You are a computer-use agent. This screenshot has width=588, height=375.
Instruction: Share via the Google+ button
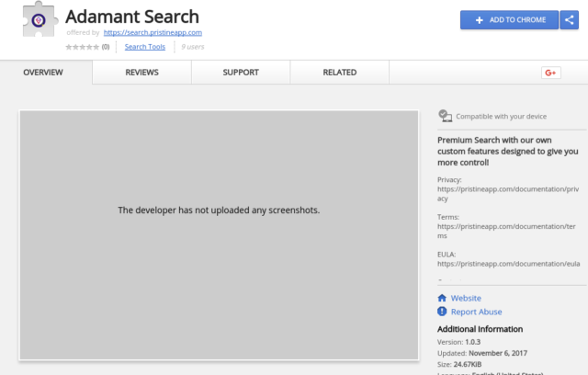pyautogui.click(x=551, y=73)
